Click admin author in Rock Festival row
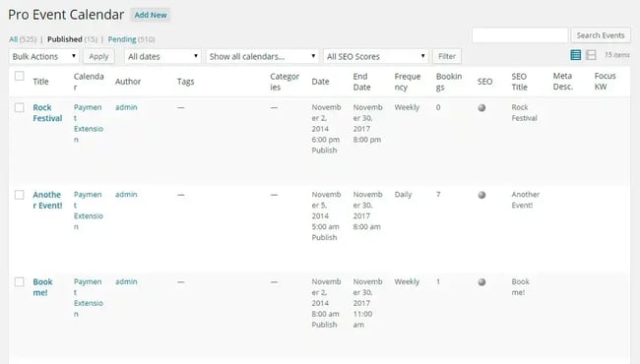The height and width of the screenshot is (364, 640). (126, 107)
